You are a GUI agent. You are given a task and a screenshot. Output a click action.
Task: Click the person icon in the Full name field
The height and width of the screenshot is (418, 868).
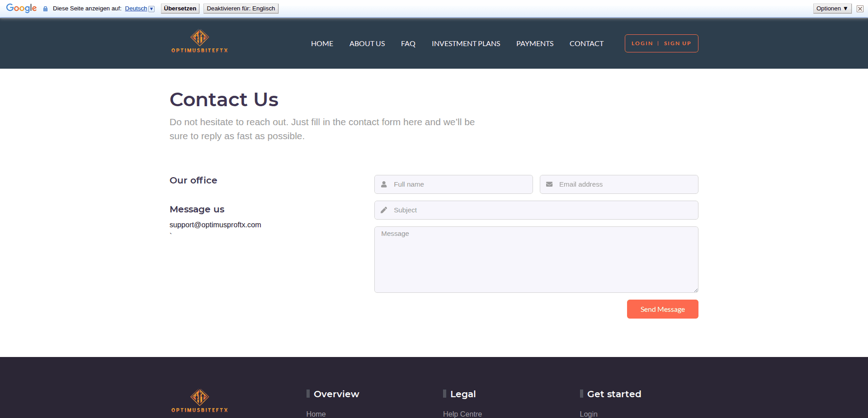click(x=384, y=184)
